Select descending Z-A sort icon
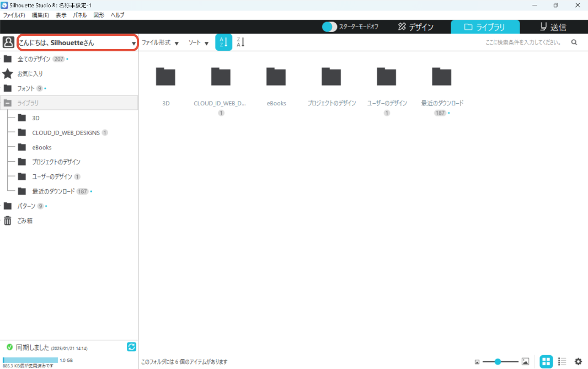Screen dimensions: 588x369 pyautogui.click(x=240, y=42)
